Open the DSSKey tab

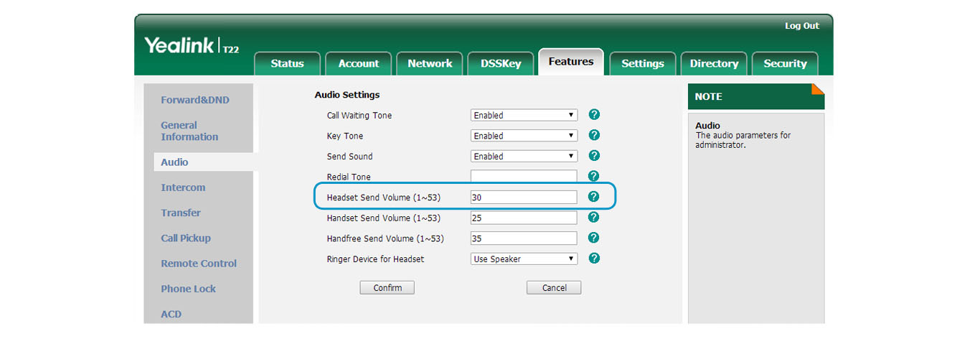coord(501,63)
